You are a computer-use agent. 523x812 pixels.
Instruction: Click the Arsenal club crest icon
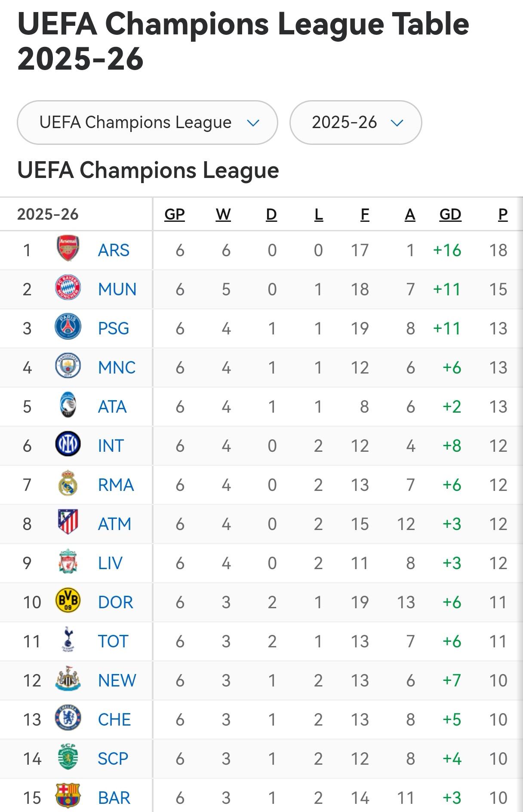[x=68, y=248]
